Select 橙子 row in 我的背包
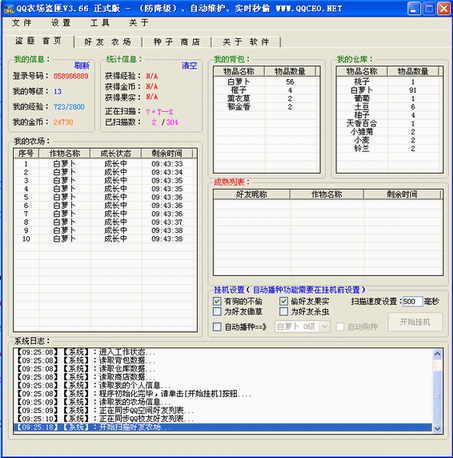Image resolution: width=453 pixels, height=458 pixels. click(x=266, y=90)
